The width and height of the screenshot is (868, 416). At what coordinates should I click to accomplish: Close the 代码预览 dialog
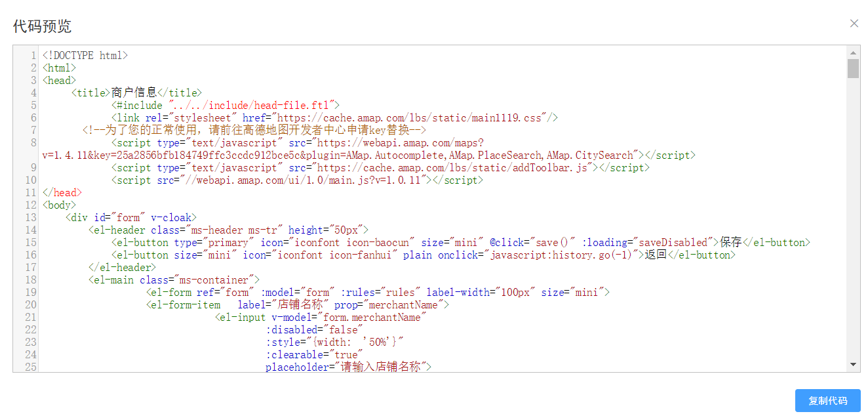tap(854, 24)
